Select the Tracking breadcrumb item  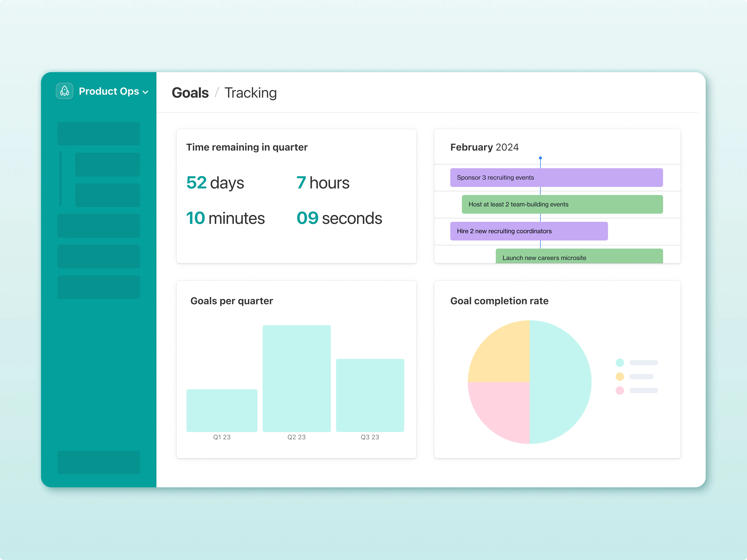coord(251,93)
